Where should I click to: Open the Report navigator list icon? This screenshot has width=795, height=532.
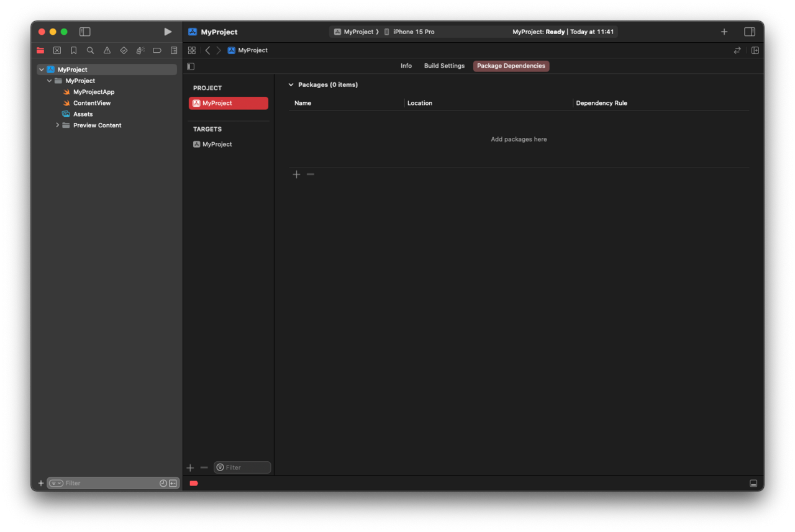pos(173,50)
